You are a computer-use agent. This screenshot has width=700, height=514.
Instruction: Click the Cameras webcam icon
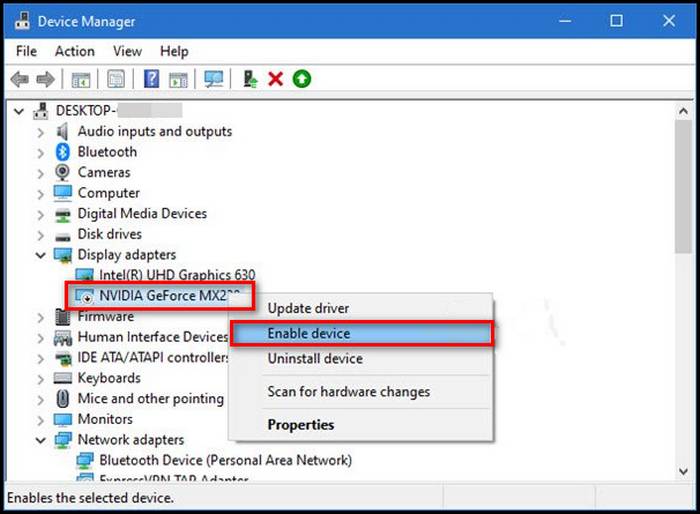(x=62, y=172)
